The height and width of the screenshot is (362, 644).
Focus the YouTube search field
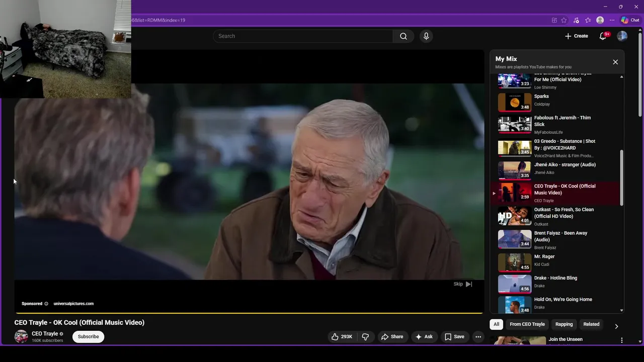click(303, 36)
